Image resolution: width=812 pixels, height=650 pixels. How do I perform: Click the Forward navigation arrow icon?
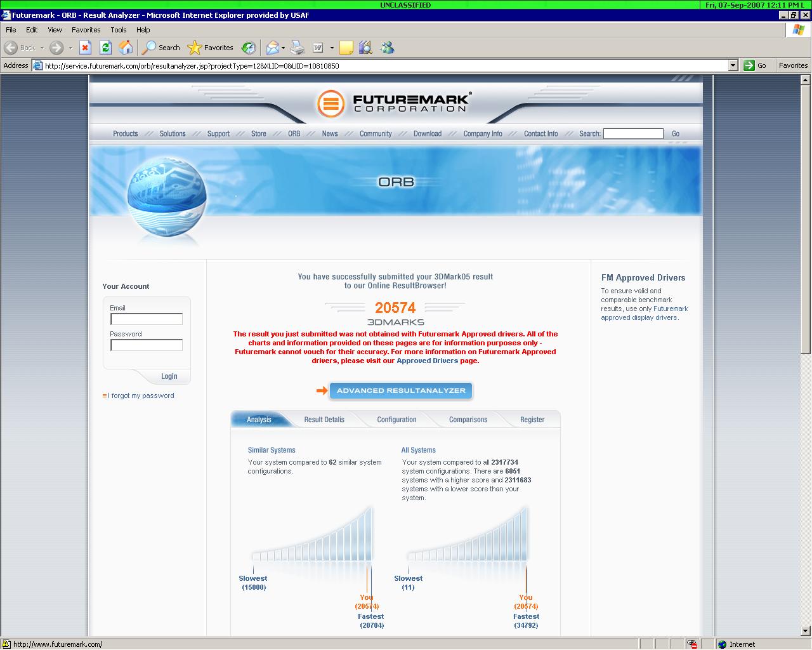click(x=56, y=48)
